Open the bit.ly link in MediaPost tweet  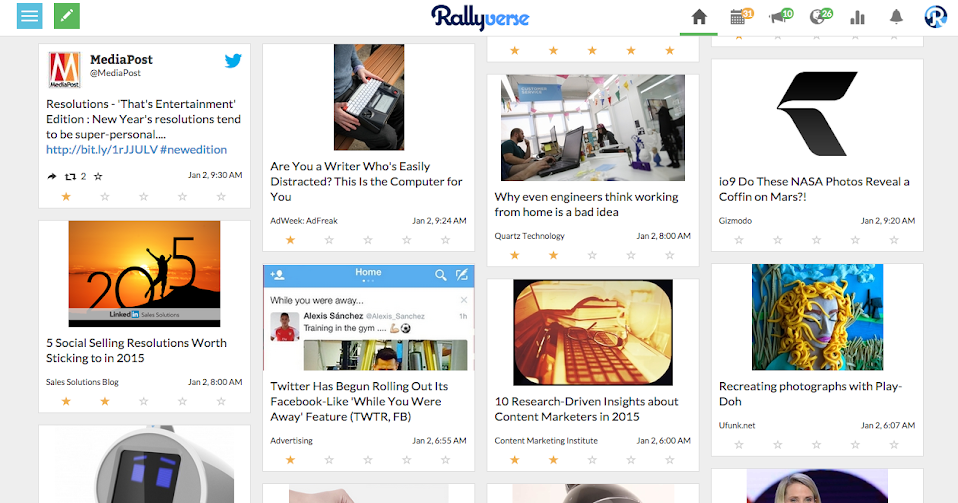pos(101,150)
